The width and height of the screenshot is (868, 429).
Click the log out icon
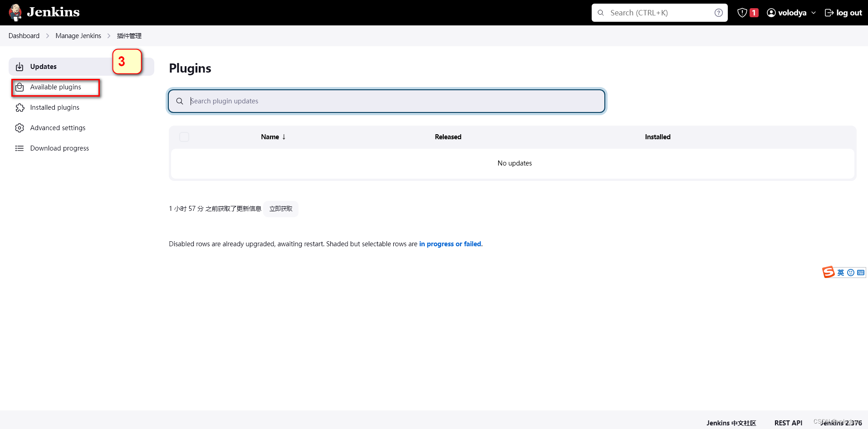829,13
